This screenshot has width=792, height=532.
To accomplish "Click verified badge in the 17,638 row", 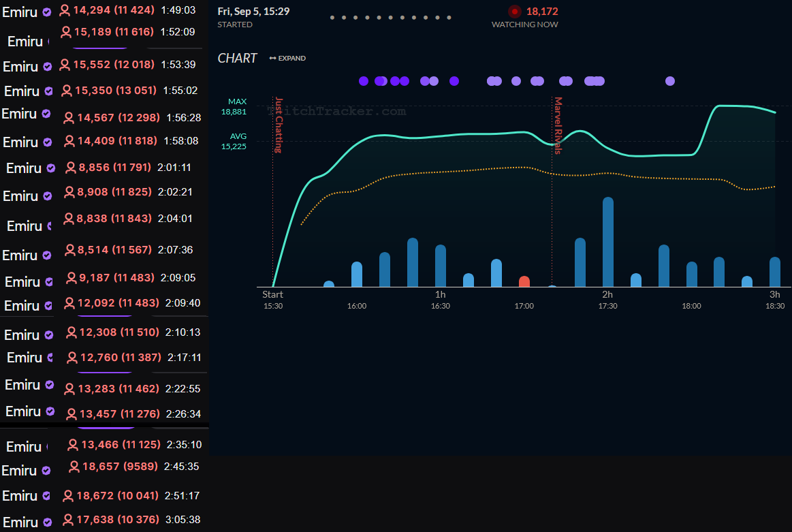I will pos(48,522).
